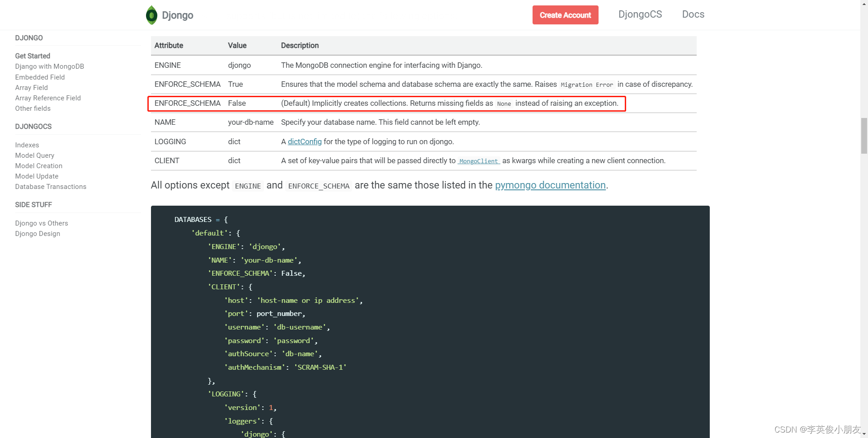Open Model Creation in sidebar
The height and width of the screenshot is (438, 868).
point(39,166)
